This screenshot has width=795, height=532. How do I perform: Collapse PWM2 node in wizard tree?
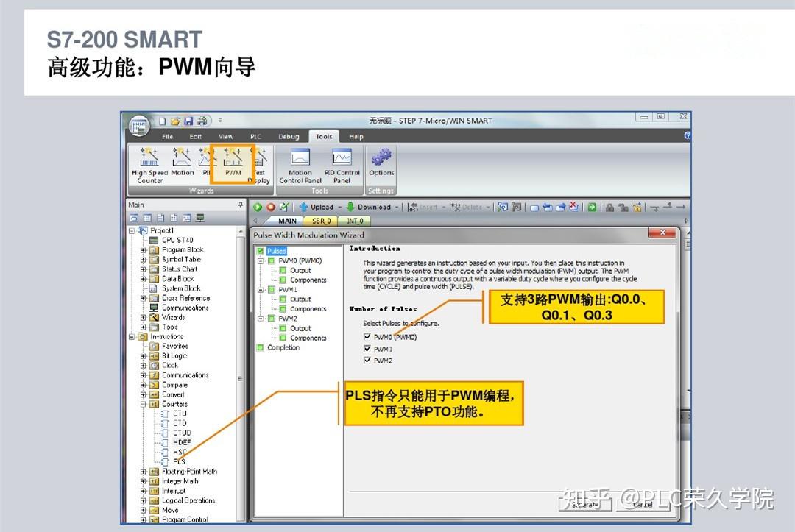(x=260, y=319)
